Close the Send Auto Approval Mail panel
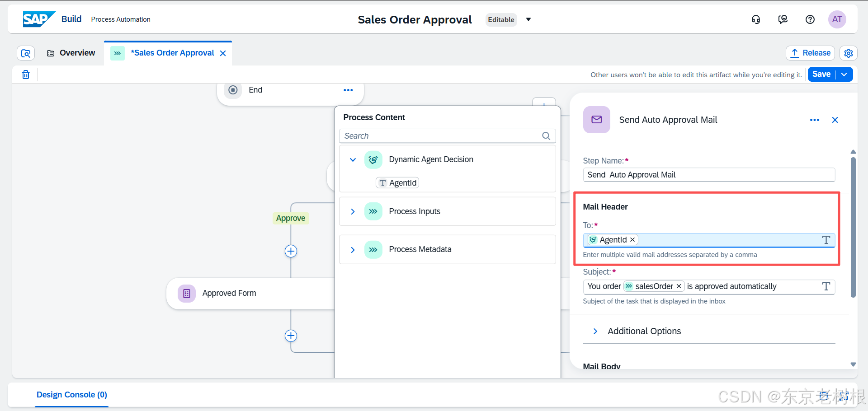868x411 pixels. [x=835, y=120]
